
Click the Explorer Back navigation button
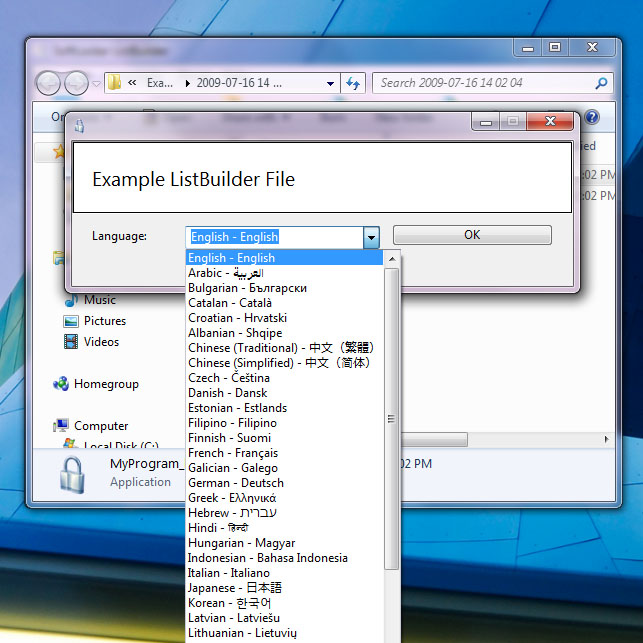[48, 83]
